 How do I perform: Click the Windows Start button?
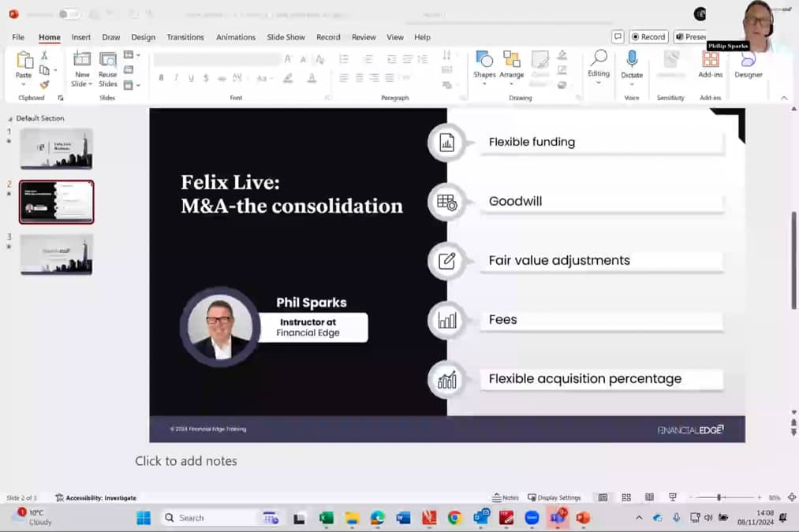tap(144, 518)
